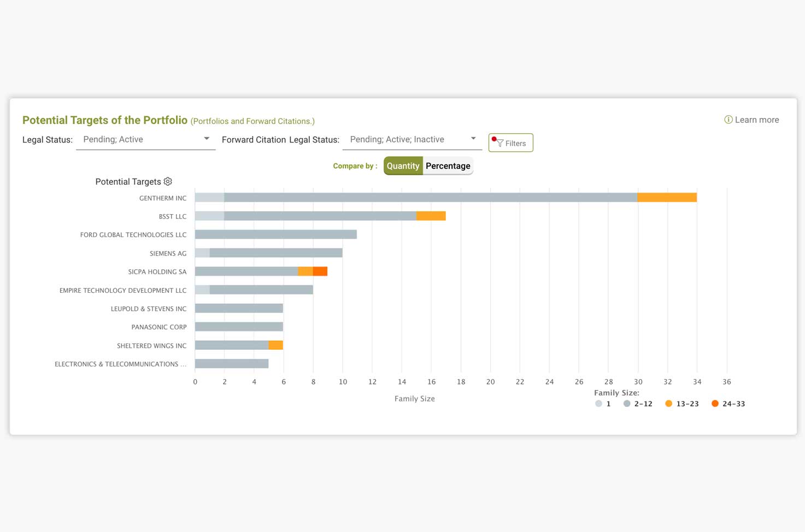Viewport: 805px width, 532px height.
Task: Click the funnel icon in Filters button
Action: click(x=500, y=143)
